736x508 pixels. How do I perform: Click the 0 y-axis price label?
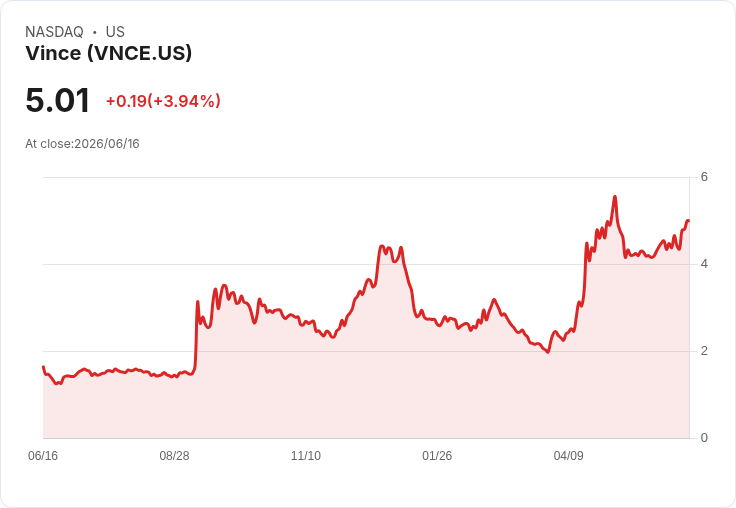coord(704,438)
